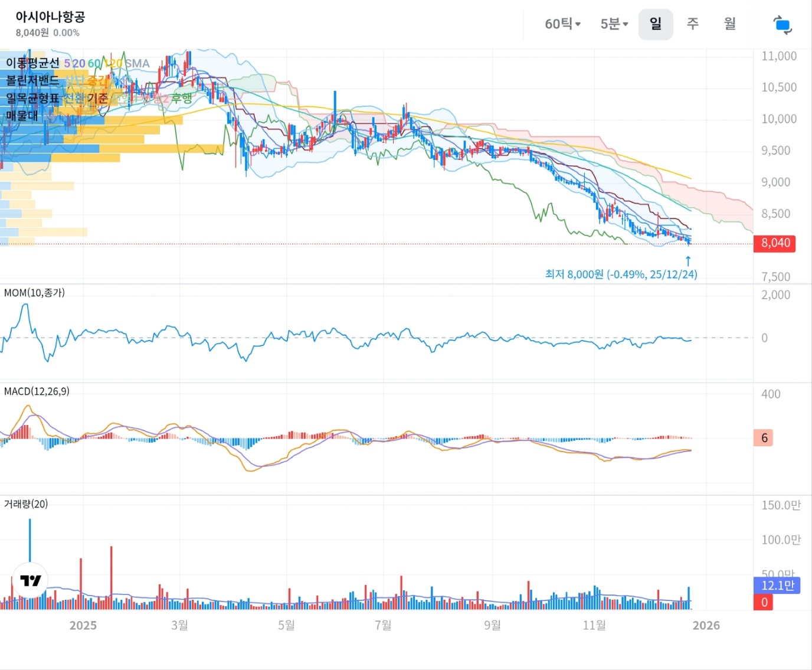Click the 거래량(20) volume indicator label

tap(26, 504)
